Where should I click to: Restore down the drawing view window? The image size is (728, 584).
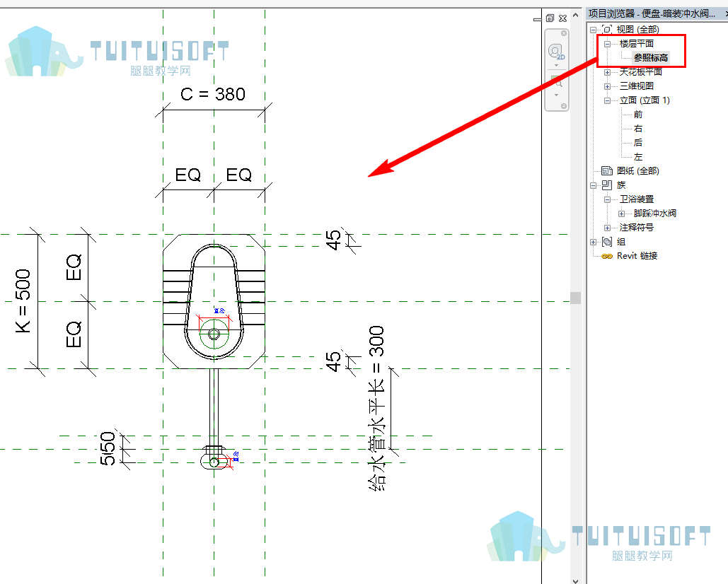(x=550, y=18)
